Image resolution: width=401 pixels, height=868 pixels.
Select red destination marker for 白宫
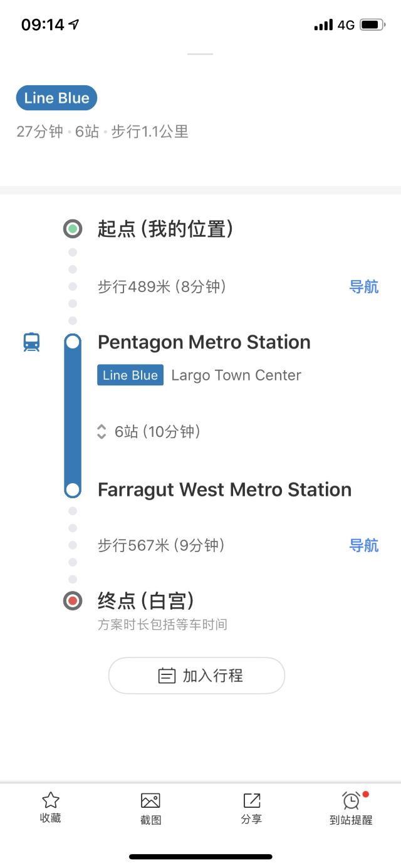coord(73,601)
